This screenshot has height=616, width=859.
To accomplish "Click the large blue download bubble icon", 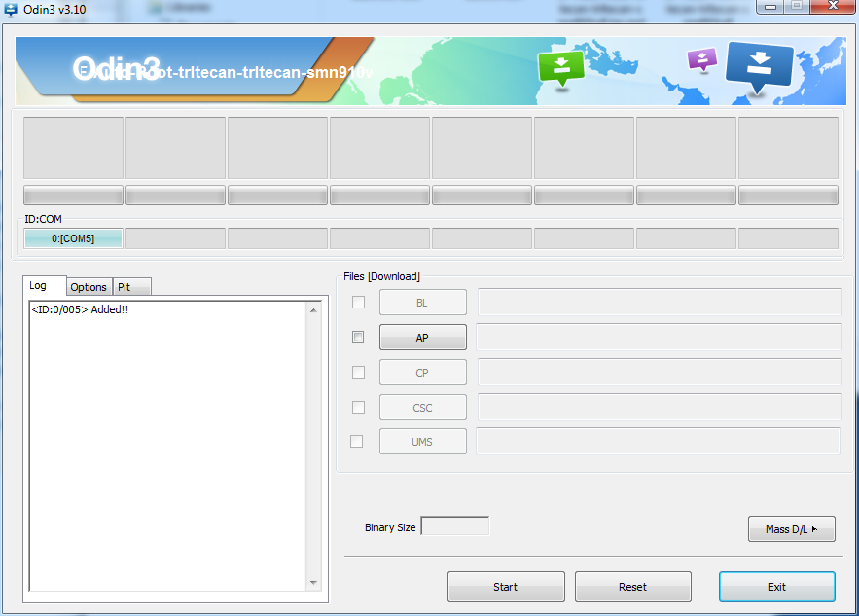I will pyautogui.click(x=760, y=68).
